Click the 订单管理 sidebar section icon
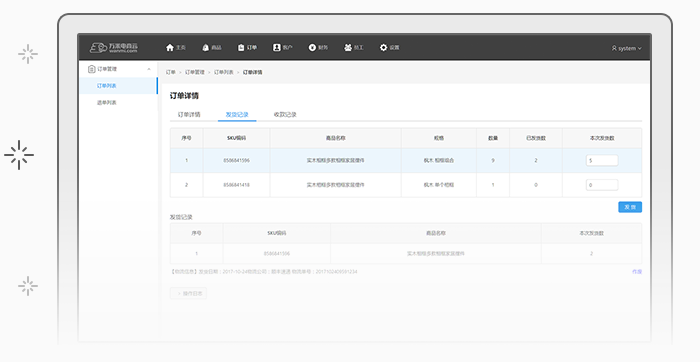 pos(92,69)
